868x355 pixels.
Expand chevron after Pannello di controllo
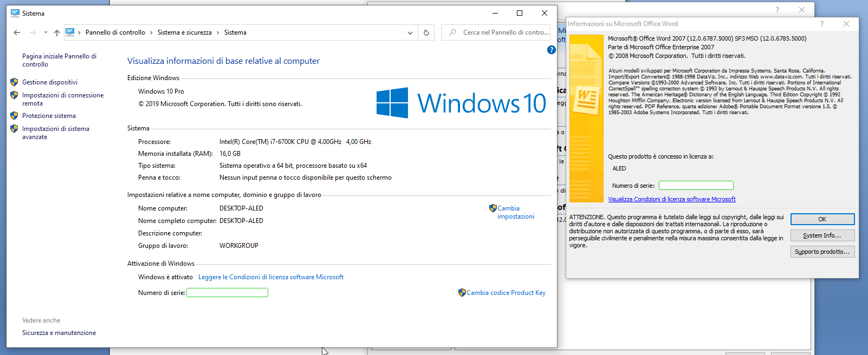tap(151, 32)
